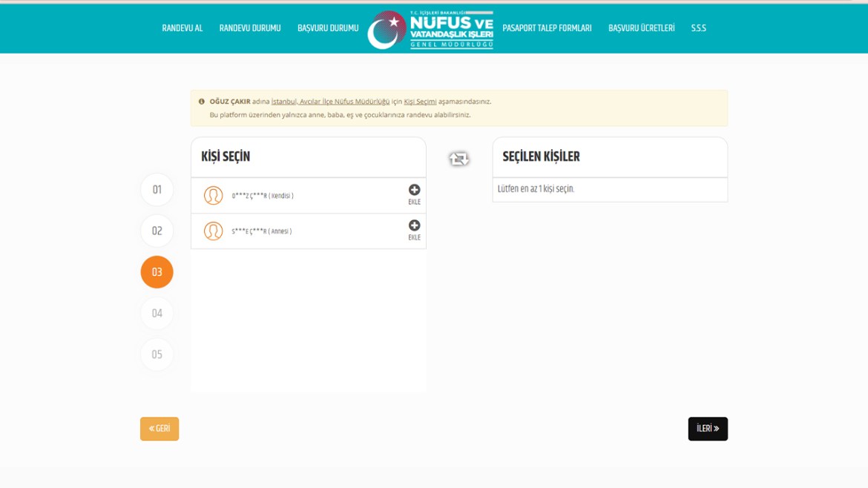Screen dimensions: 868x488
Task: Click the avatar icon for Annesi entry
Action: click(x=214, y=231)
